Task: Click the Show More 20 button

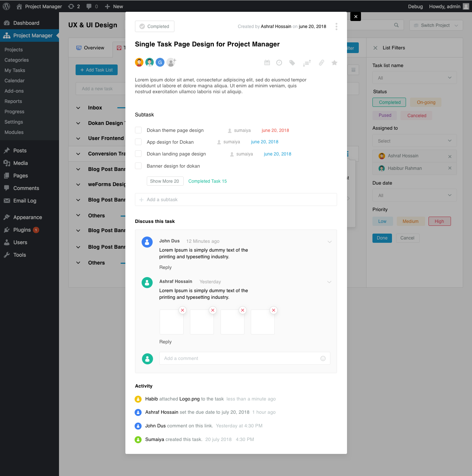Action: click(165, 181)
